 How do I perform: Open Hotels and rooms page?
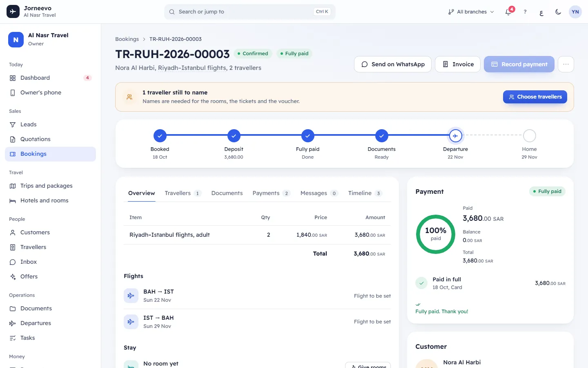pos(50,200)
